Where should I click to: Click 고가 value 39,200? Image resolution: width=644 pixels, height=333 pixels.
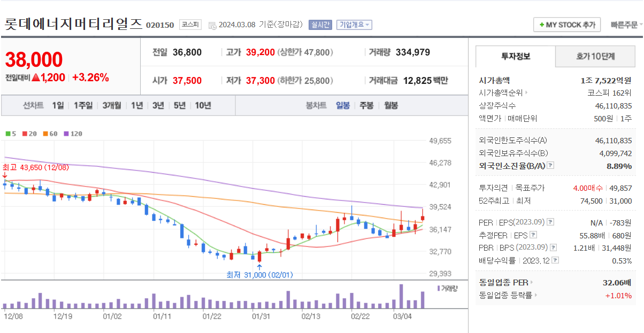(260, 52)
